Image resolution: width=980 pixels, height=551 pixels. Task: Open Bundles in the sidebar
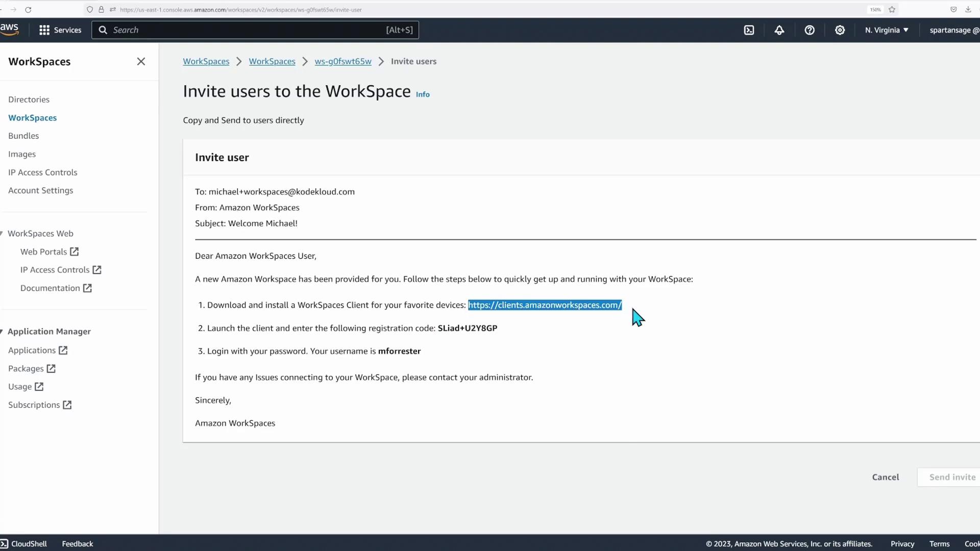click(x=23, y=136)
